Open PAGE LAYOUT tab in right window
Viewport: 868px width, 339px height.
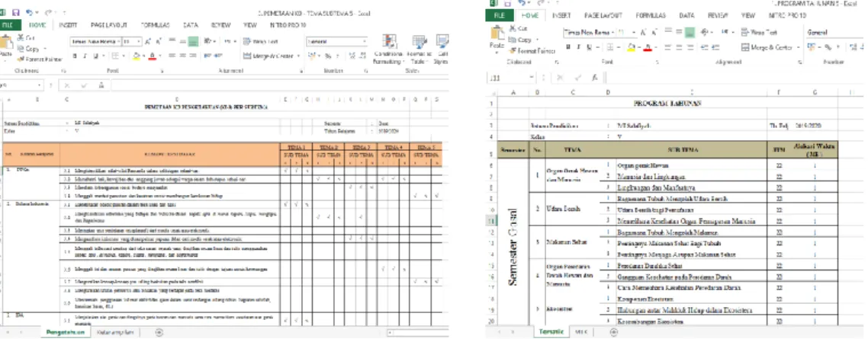[604, 15]
